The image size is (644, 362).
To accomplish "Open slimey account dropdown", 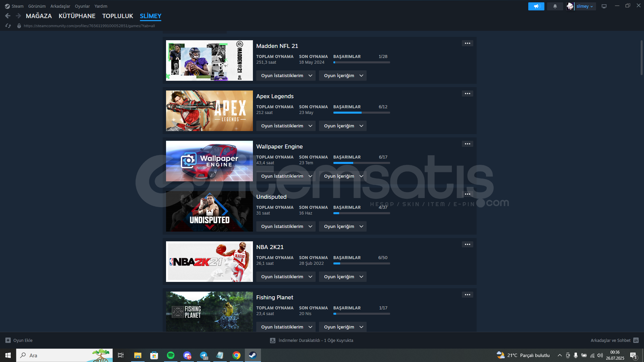I will (585, 6).
